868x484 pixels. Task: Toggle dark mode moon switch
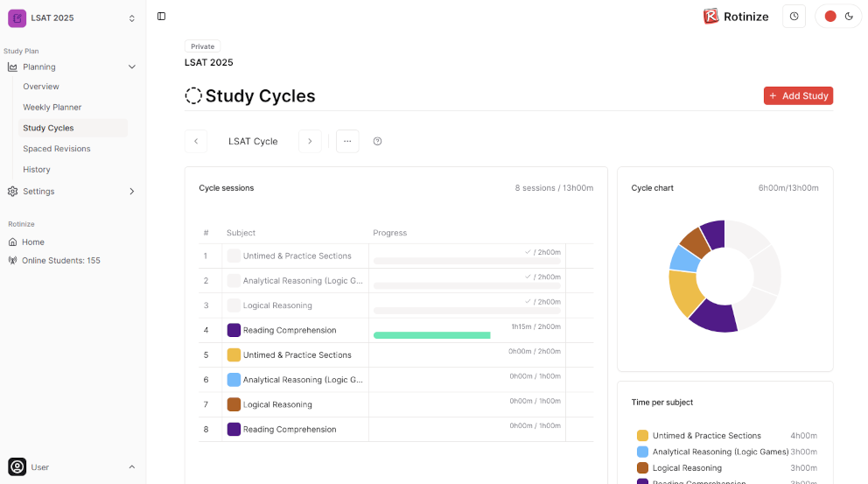pos(849,17)
